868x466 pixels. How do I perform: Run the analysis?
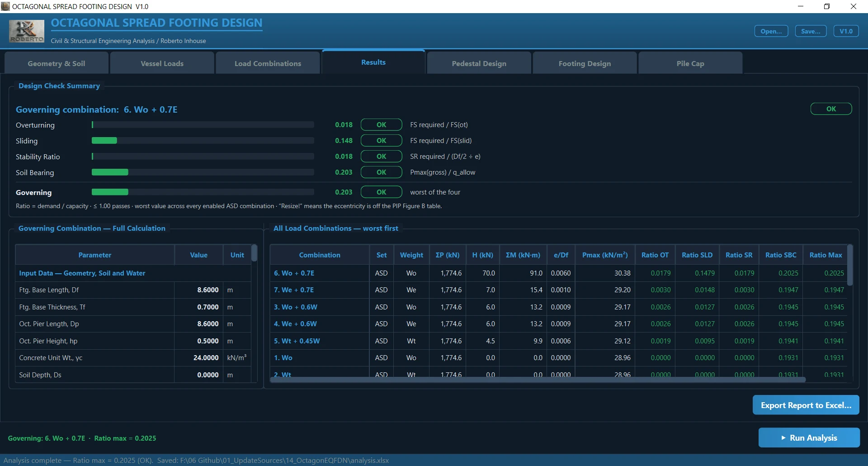[809, 437]
